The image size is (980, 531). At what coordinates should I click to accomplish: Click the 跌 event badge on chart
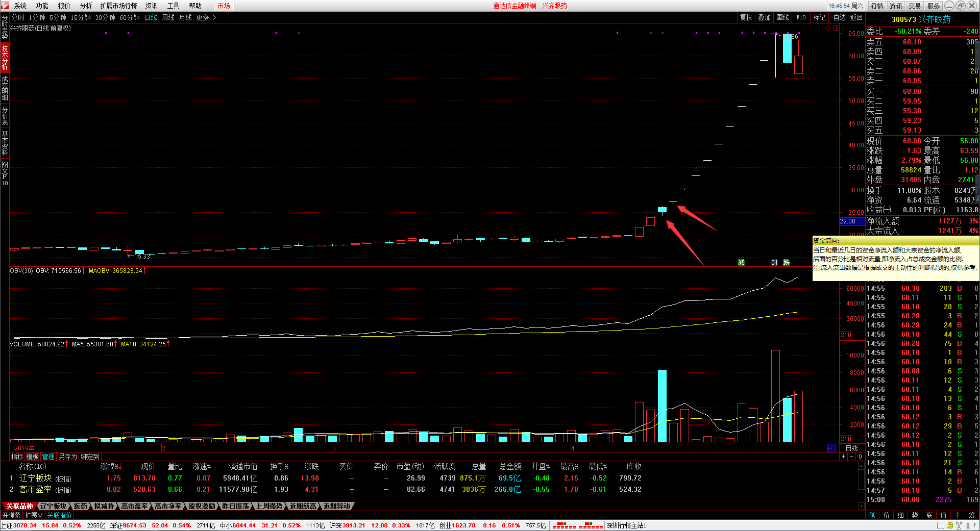click(x=786, y=262)
